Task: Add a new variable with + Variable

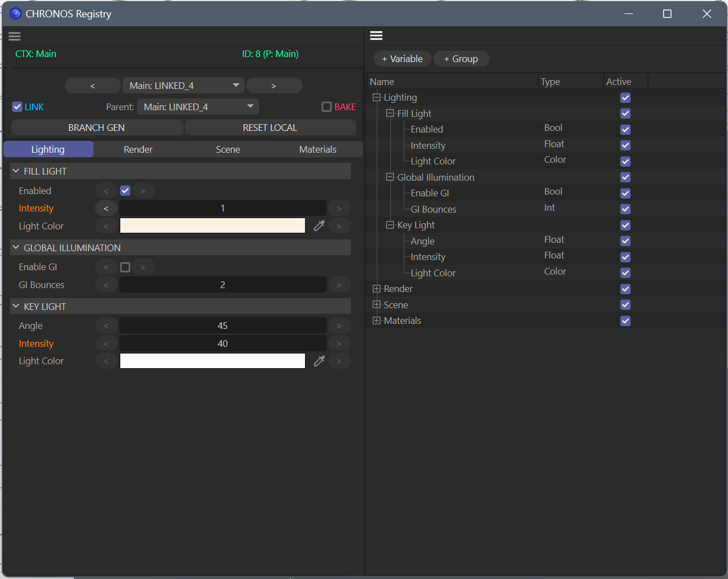Action: [402, 59]
